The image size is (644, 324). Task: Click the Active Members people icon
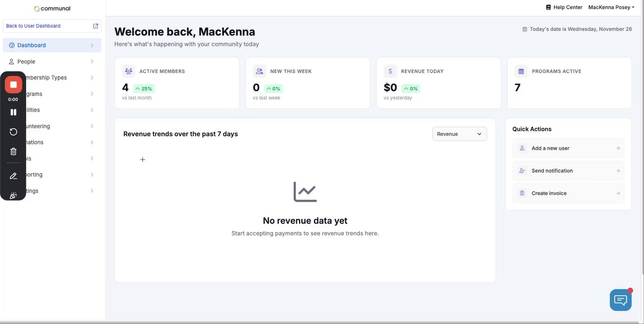click(129, 71)
